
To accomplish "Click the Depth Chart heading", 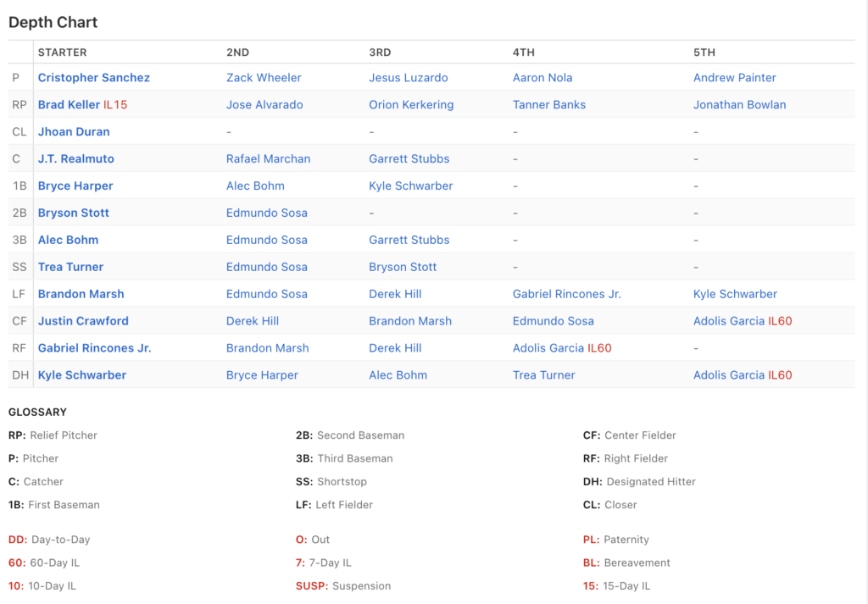I will point(53,22).
